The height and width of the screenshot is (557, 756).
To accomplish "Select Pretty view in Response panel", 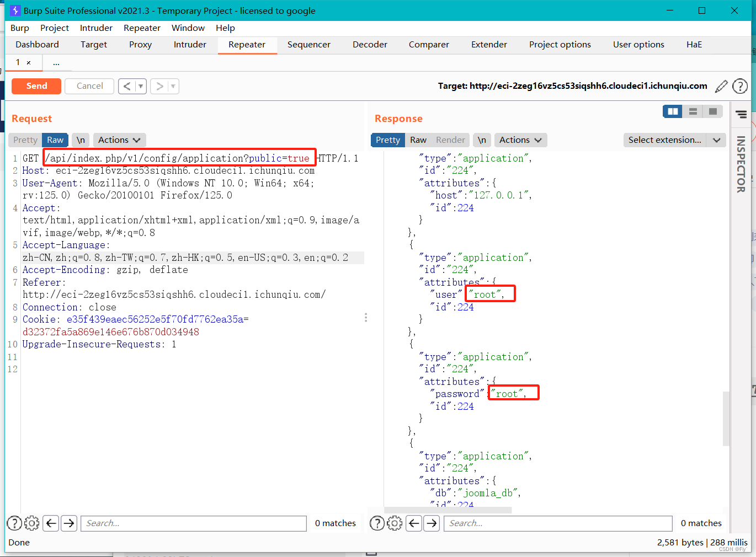I will coord(388,140).
